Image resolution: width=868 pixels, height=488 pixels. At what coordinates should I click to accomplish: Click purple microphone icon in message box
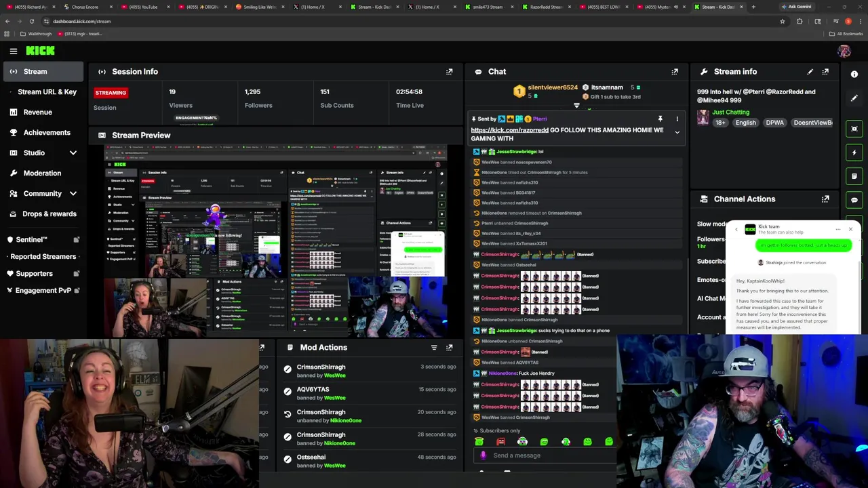[x=483, y=455]
